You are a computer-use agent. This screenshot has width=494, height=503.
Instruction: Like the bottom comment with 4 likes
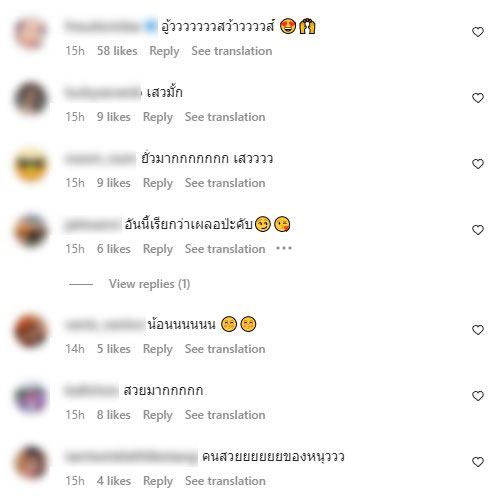tap(478, 462)
